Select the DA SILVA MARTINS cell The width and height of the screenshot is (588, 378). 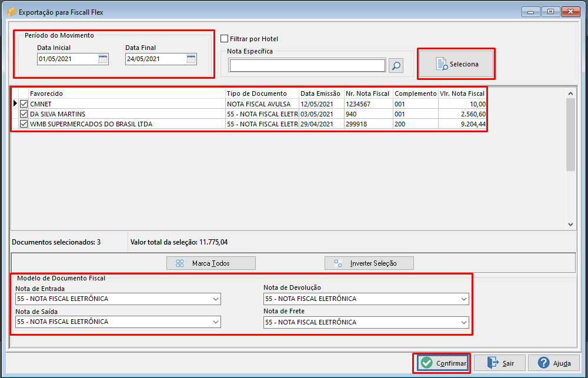tap(127, 113)
